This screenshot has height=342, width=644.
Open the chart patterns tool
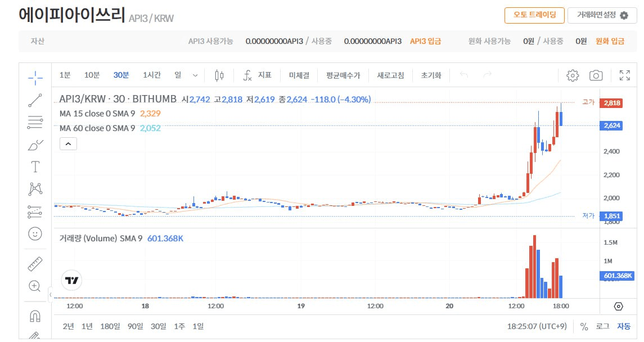(x=35, y=189)
